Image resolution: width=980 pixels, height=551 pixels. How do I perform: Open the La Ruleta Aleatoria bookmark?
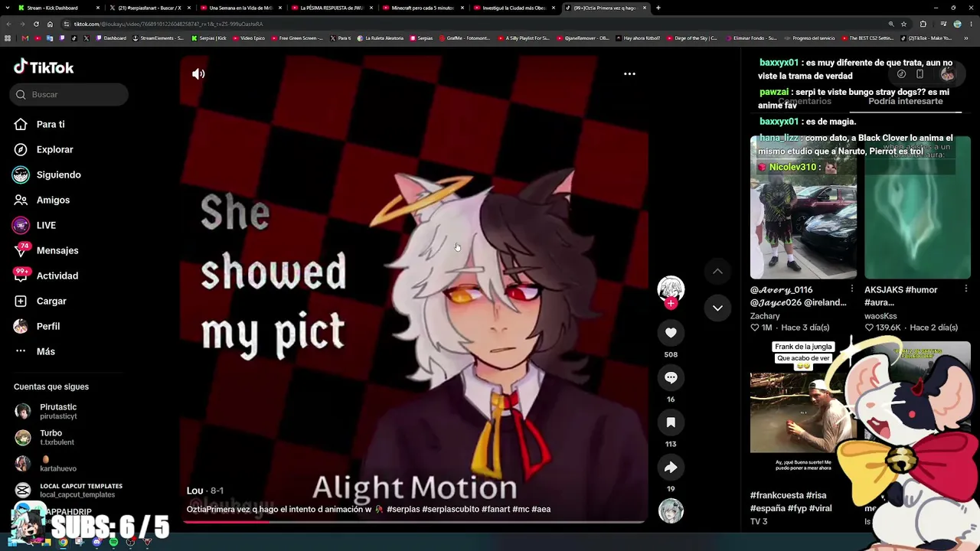point(382,37)
